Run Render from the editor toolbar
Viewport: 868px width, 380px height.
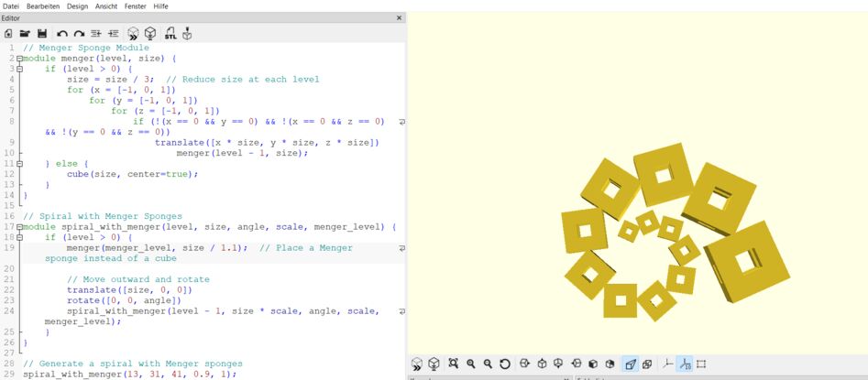(150, 34)
